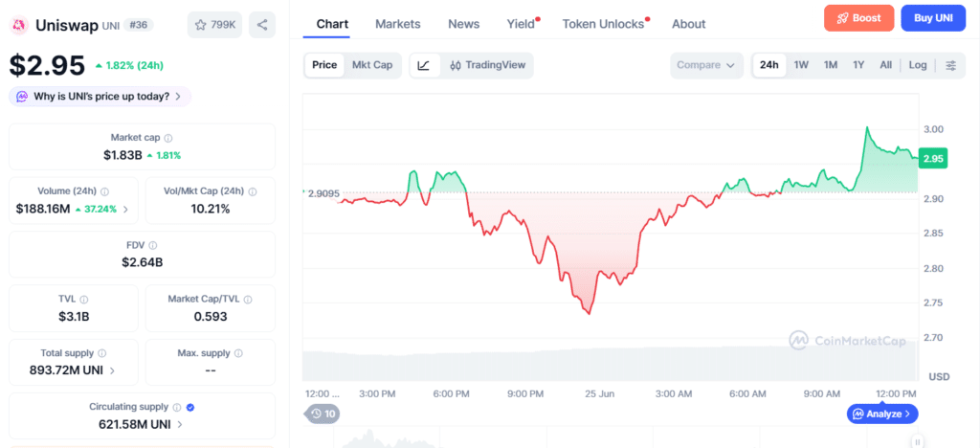Image resolution: width=980 pixels, height=448 pixels.
Task: Click the Boost button
Action: pos(859,18)
